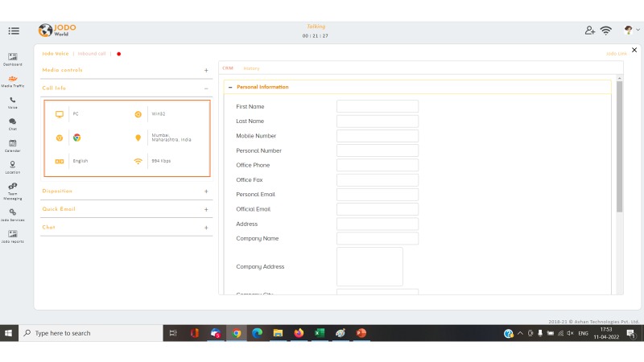Switch to the History tab
The width and height of the screenshot is (644, 362).
point(251,68)
